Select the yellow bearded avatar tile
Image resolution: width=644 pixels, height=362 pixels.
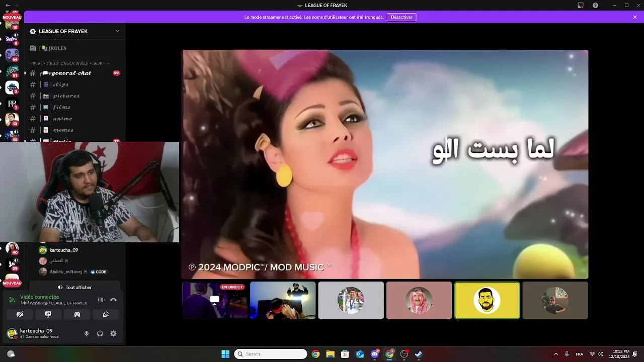487,300
